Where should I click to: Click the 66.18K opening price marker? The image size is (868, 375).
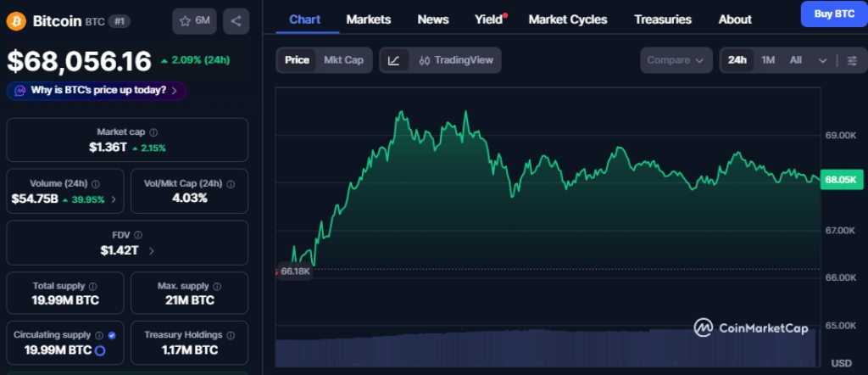pyautogui.click(x=296, y=271)
